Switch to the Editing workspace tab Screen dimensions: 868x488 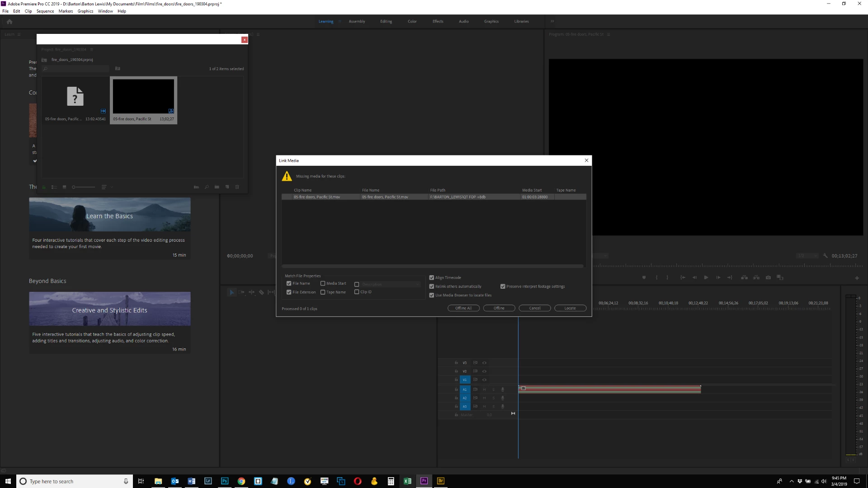point(386,21)
